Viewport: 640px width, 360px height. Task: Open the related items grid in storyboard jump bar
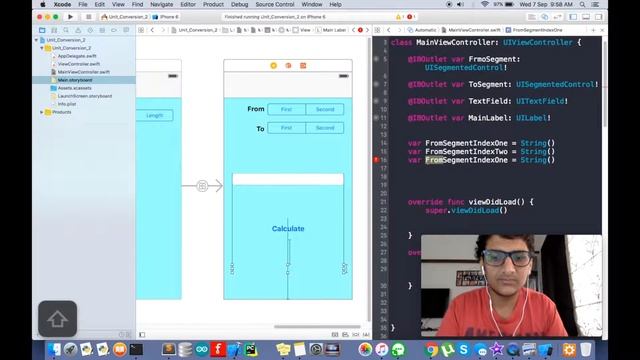click(x=141, y=30)
